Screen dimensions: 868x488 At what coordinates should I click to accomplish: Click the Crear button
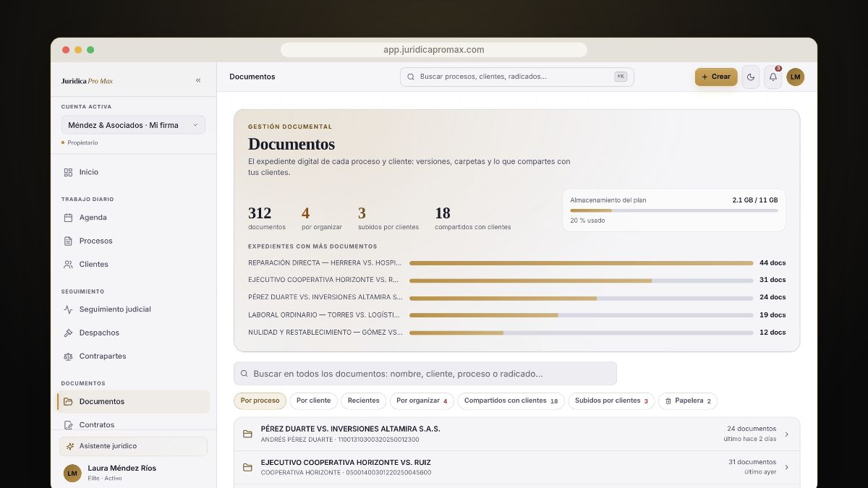(716, 77)
